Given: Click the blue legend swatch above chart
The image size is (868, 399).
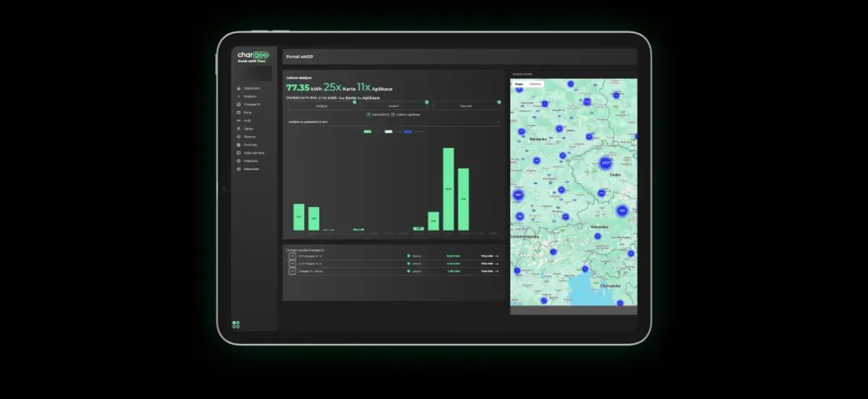Looking at the screenshot, I should pyautogui.click(x=408, y=131).
